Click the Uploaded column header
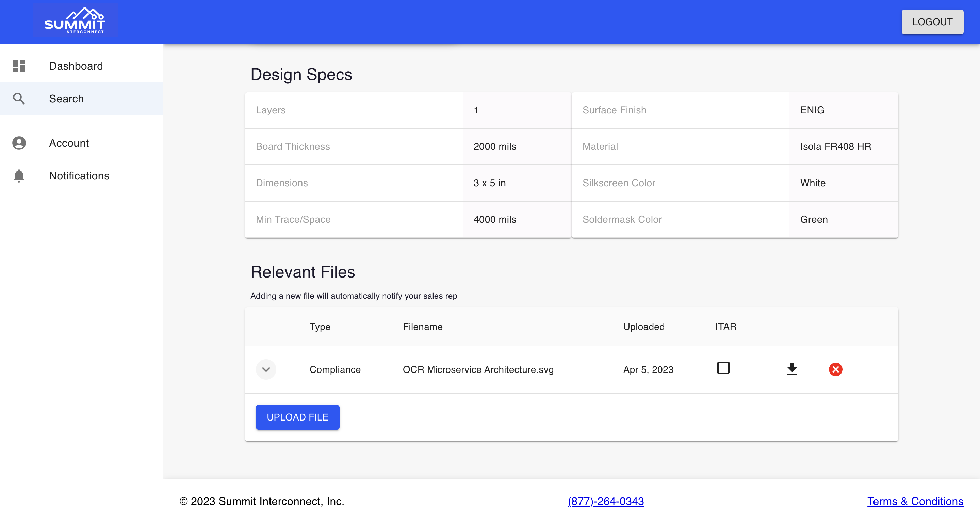 pos(644,327)
